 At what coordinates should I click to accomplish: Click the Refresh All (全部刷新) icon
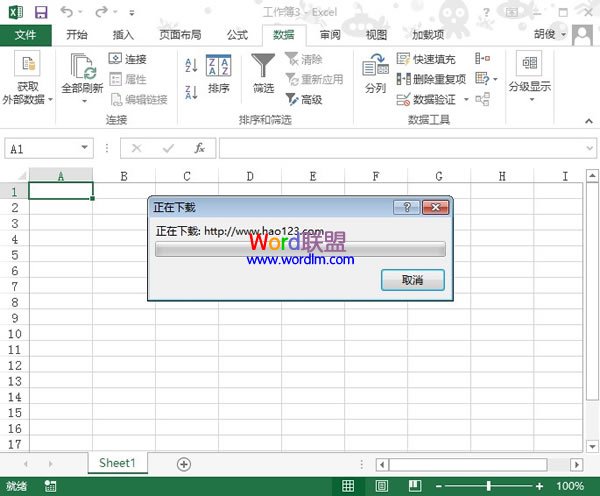(82, 66)
